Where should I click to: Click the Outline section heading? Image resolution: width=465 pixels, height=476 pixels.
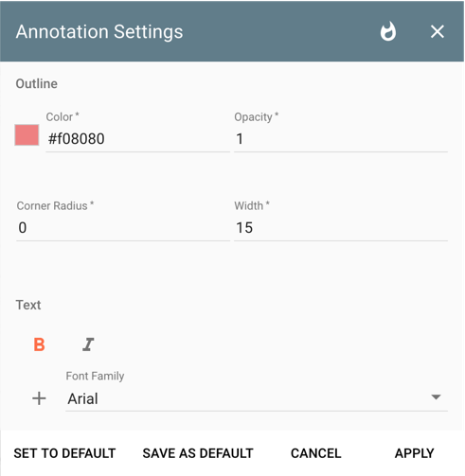(37, 84)
